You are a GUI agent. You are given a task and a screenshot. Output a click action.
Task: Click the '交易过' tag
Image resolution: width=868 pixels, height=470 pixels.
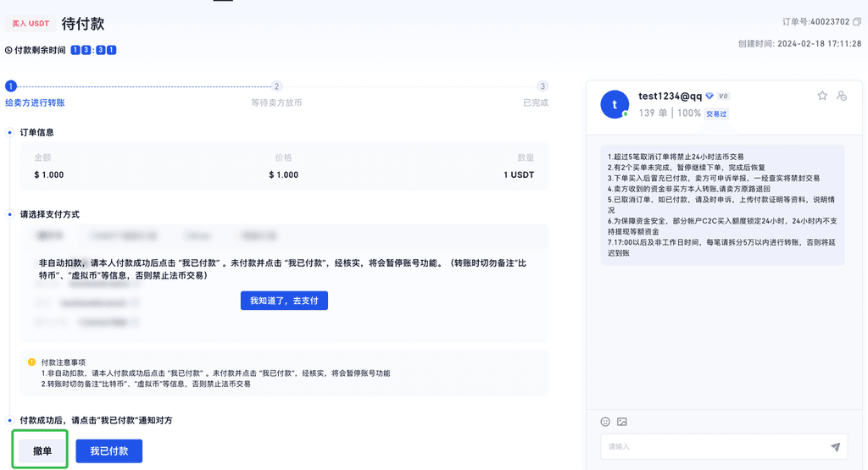717,113
